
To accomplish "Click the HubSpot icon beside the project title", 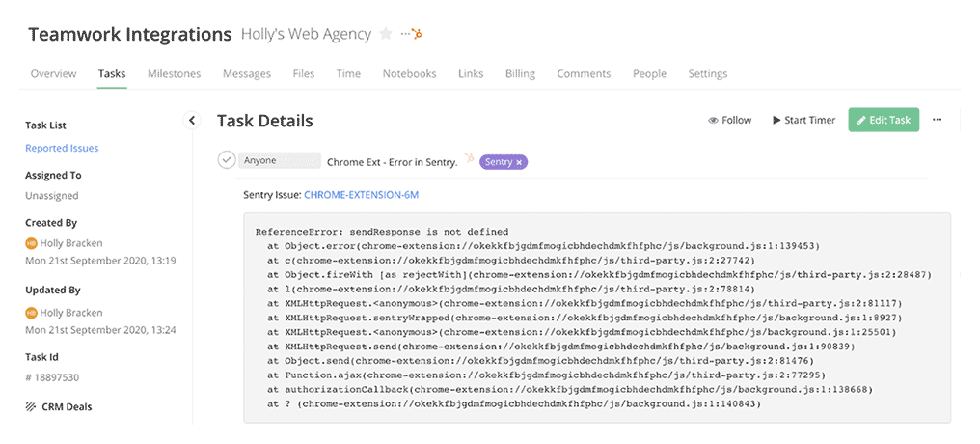I will click(418, 34).
